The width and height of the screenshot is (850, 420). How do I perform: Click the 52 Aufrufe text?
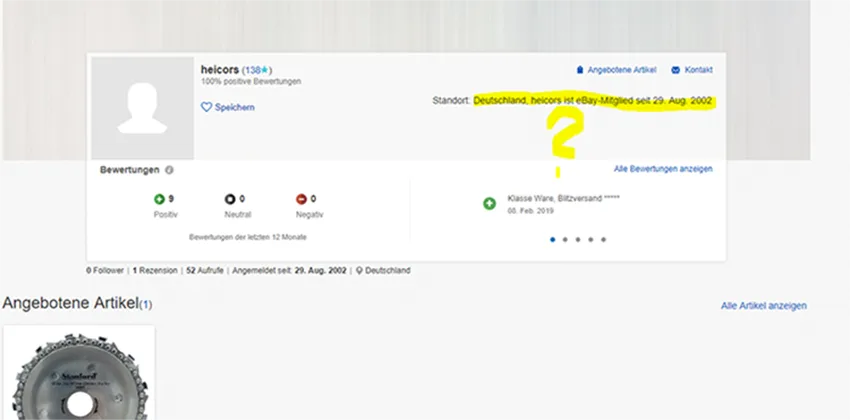pos(205,270)
